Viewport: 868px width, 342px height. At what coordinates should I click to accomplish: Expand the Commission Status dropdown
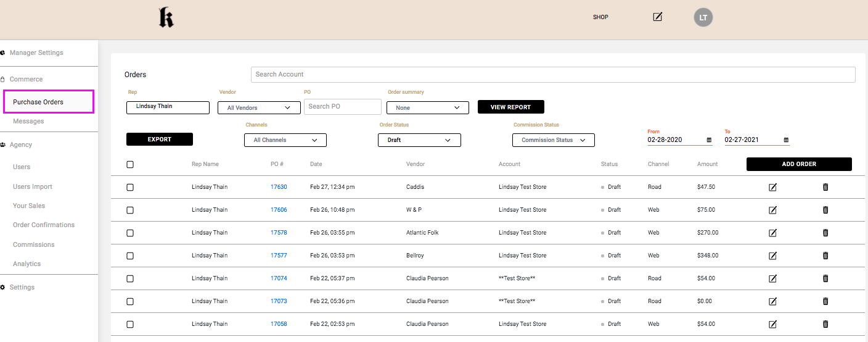(553, 140)
